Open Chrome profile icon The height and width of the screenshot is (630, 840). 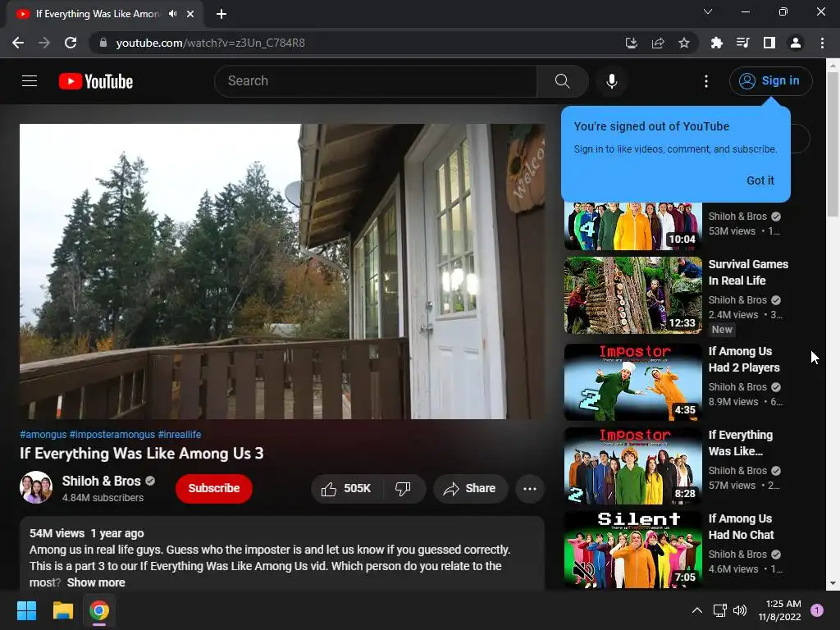click(x=796, y=43)
